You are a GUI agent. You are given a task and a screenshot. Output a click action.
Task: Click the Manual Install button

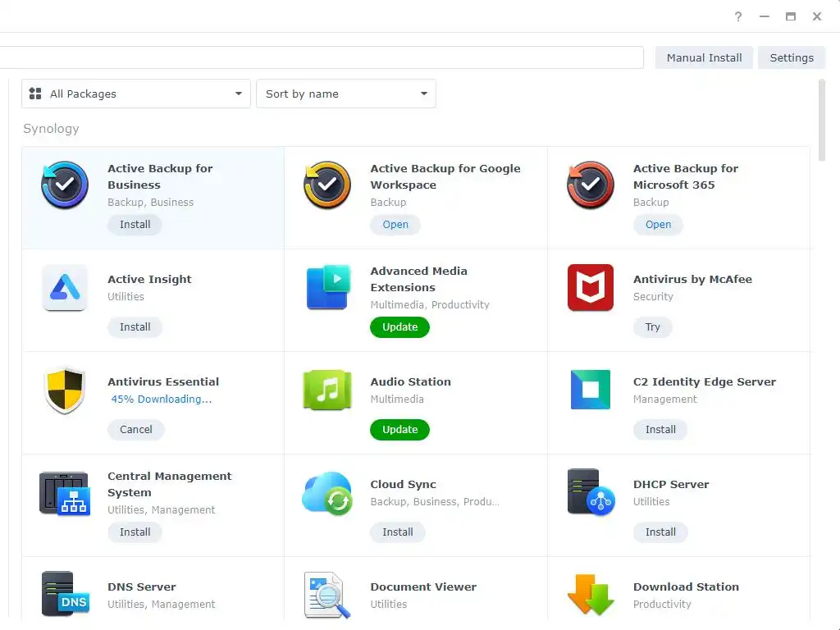tap(704, 58)
